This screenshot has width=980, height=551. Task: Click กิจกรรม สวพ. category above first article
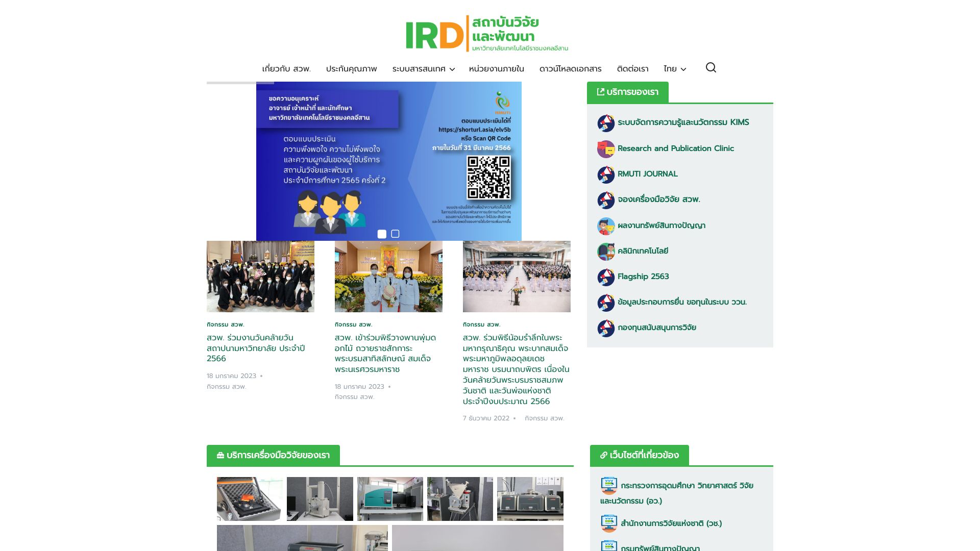coord(226,324)
